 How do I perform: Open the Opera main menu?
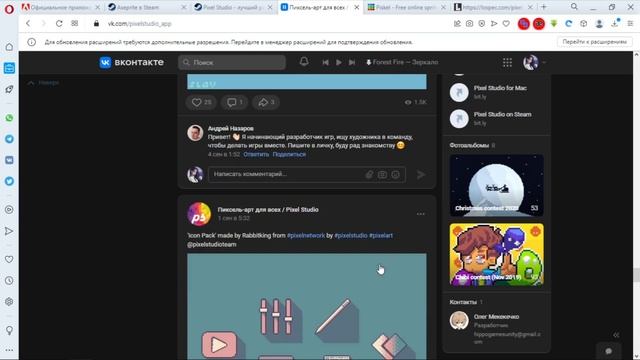click(9, 9)
